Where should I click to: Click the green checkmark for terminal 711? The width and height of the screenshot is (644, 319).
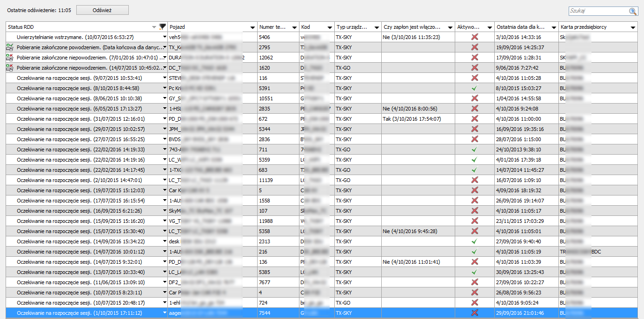pyautogui.click(x=474, y=150)
